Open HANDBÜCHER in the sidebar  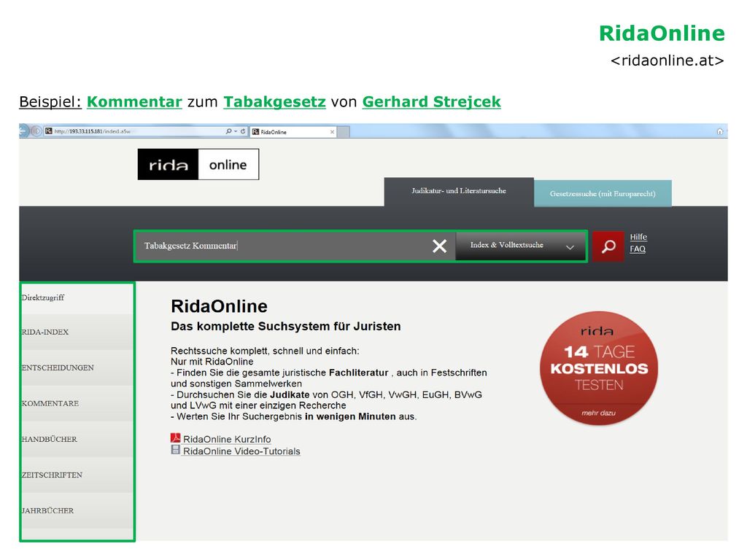[x=77, y=439]
